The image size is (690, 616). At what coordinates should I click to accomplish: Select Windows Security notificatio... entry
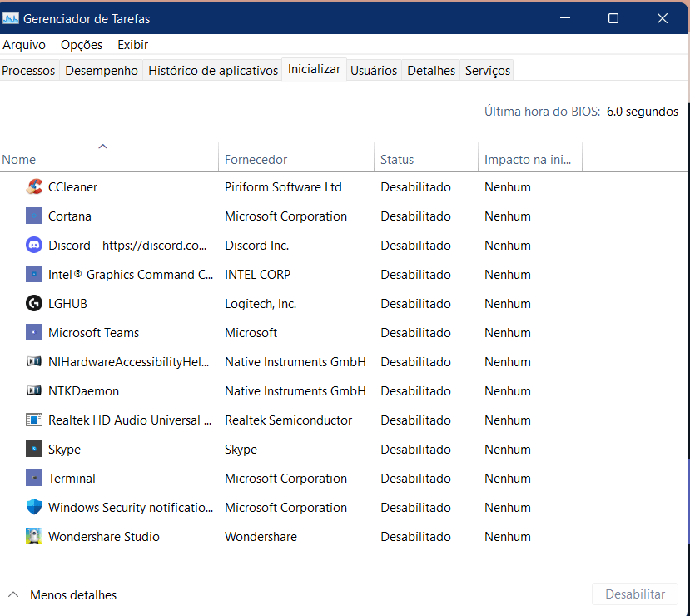click(x=130, y=507)
